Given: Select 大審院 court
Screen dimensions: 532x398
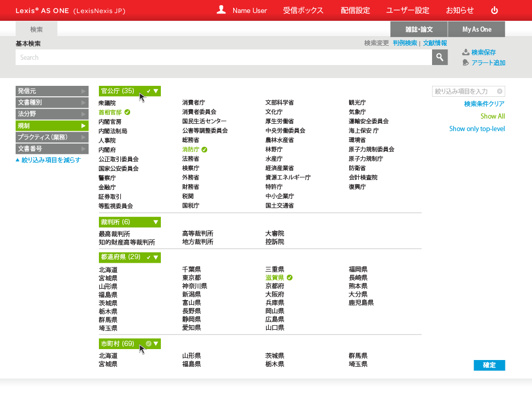Looking at the screenshot, I should 275,234.
